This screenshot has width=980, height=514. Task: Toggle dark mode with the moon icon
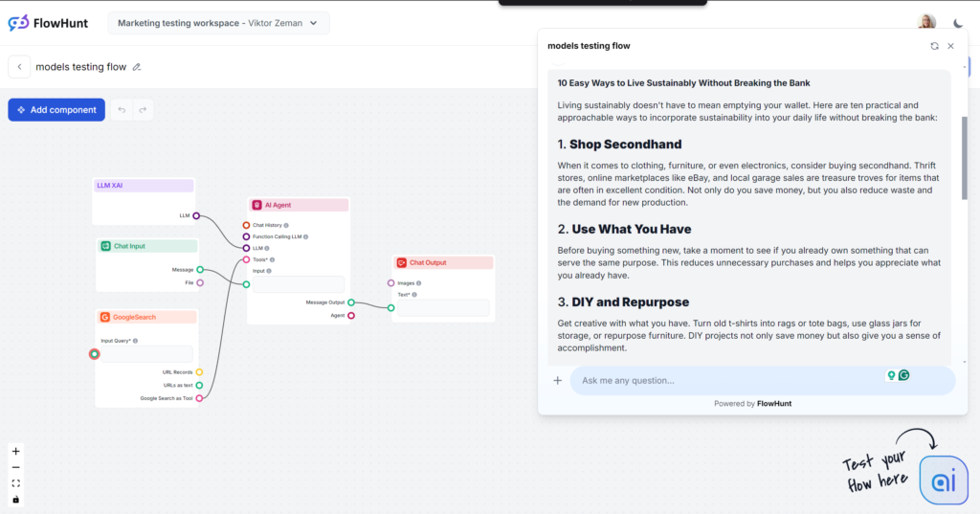(959, 23)
